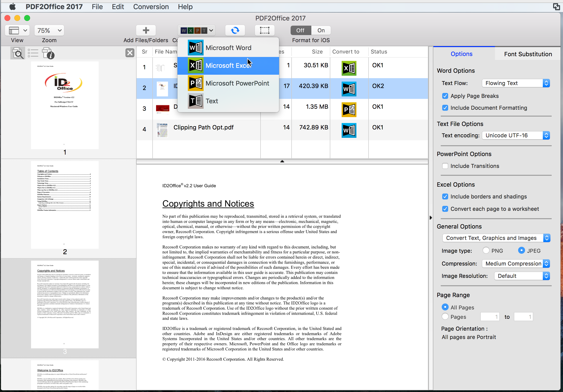Click the dashed rectangle area selection tool
Screen dimensions: 563x392
[x=264, y=30]
